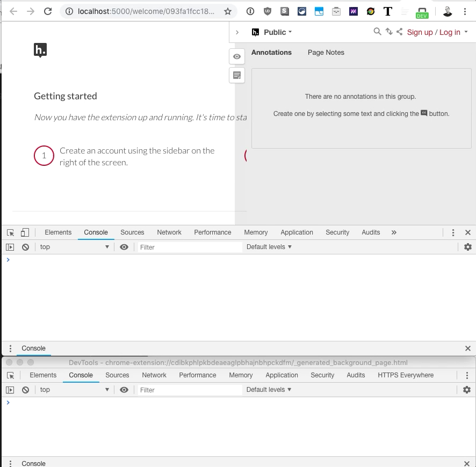Open background page DevTools three-dot menu
Viewport: 476px width, 467px height.
[x=467, y=375]
